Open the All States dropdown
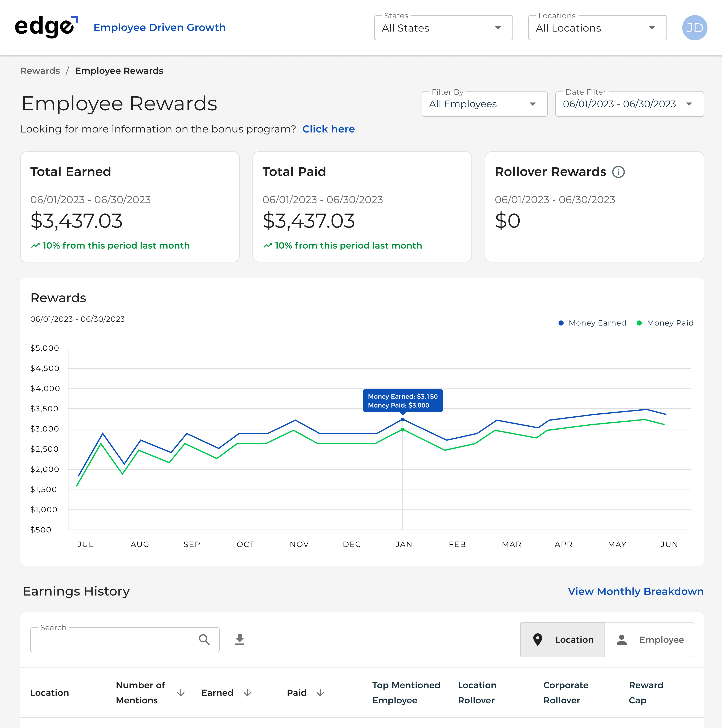The height and width of the screenshot is (728, 722). 443,28
